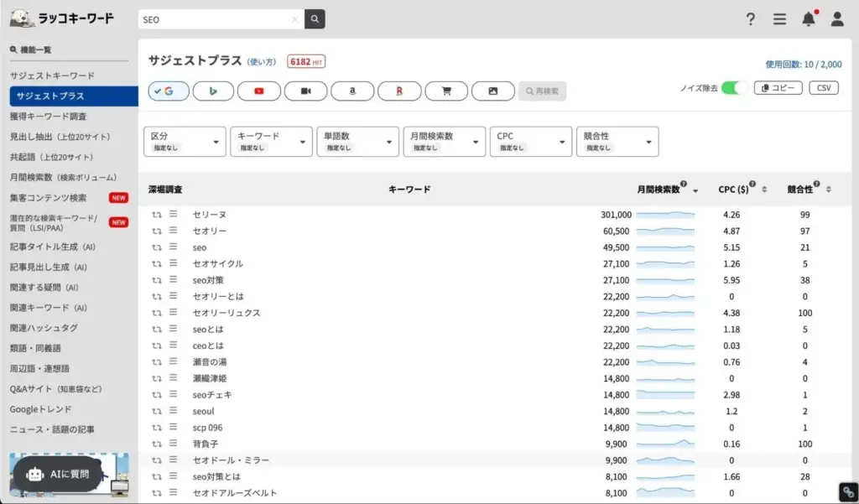859x504 pixels.
Task: Click the search magnifier button
Action: pos(315,19)
